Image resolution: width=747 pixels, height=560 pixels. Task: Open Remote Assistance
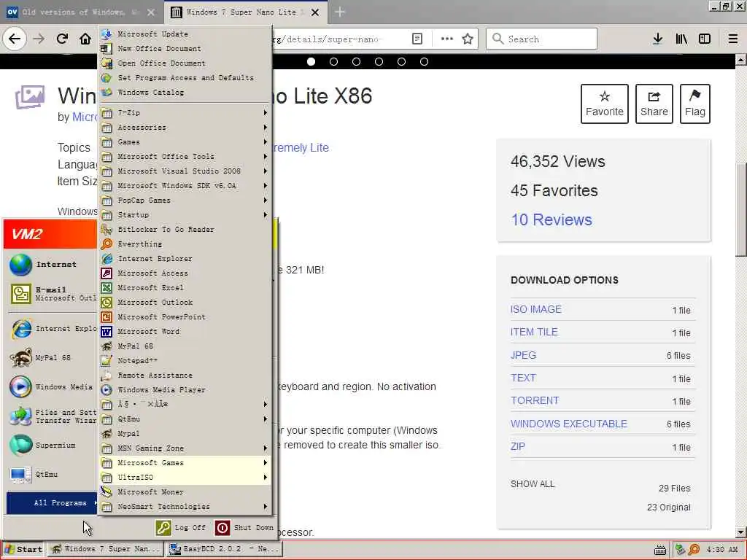point(185,376)
